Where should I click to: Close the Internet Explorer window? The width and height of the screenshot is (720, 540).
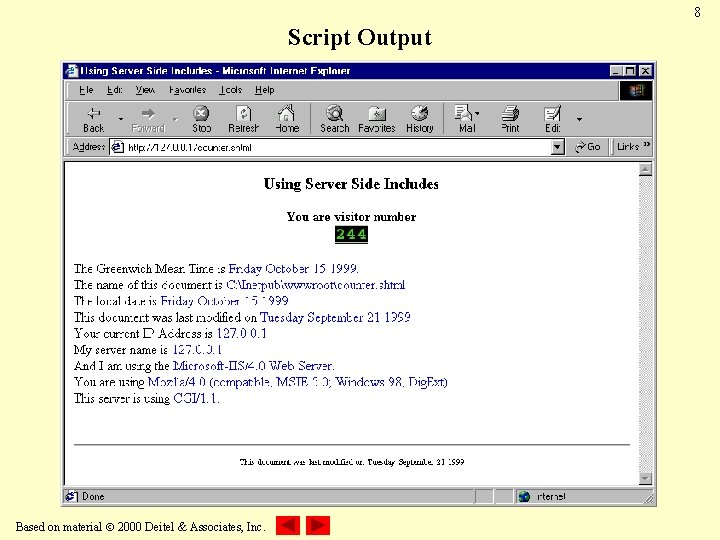coord(645,71)
